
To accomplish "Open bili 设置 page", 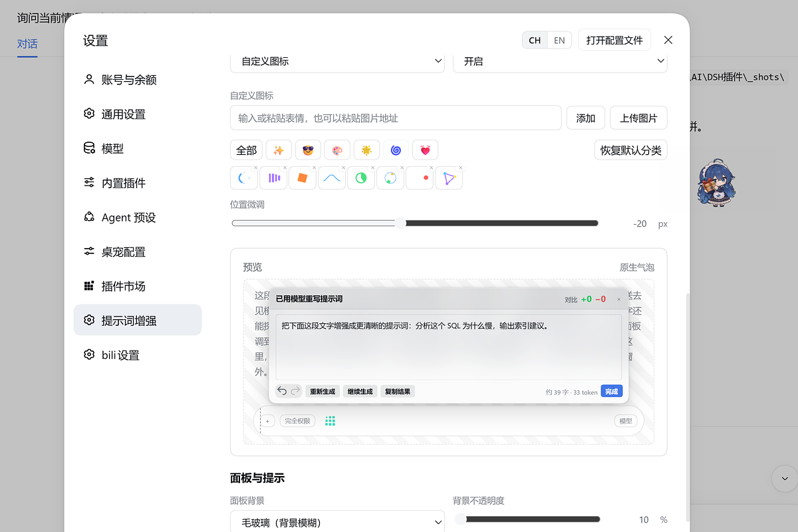I will point(138,355).
